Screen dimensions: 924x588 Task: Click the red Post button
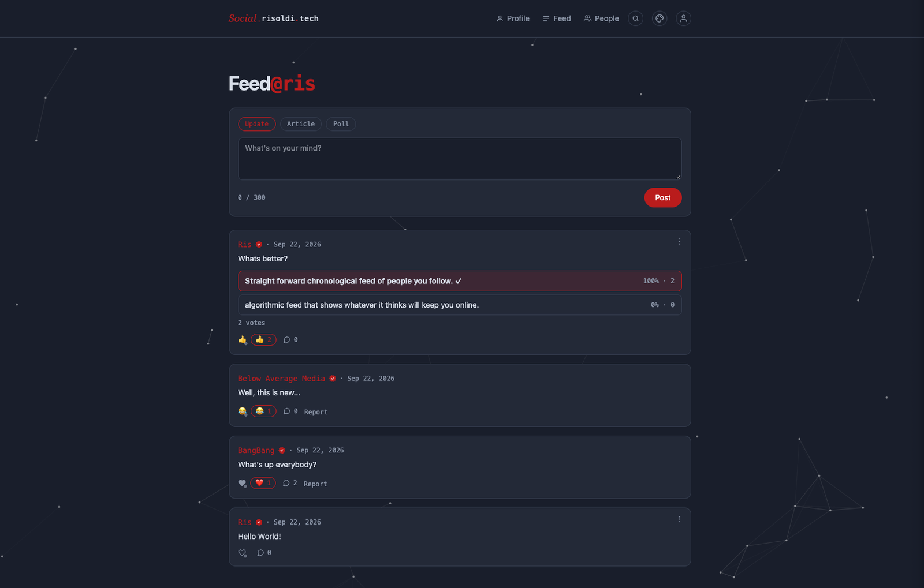(663, 197)
